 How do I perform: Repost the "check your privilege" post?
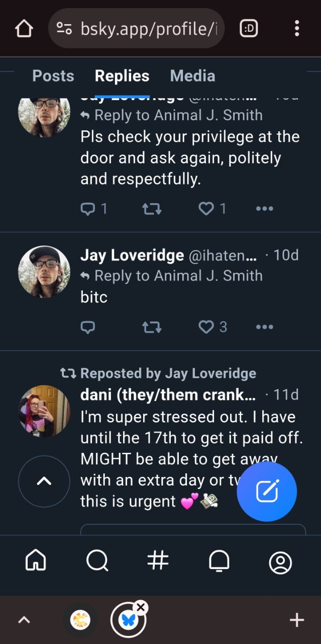click(x=152, y=208)
